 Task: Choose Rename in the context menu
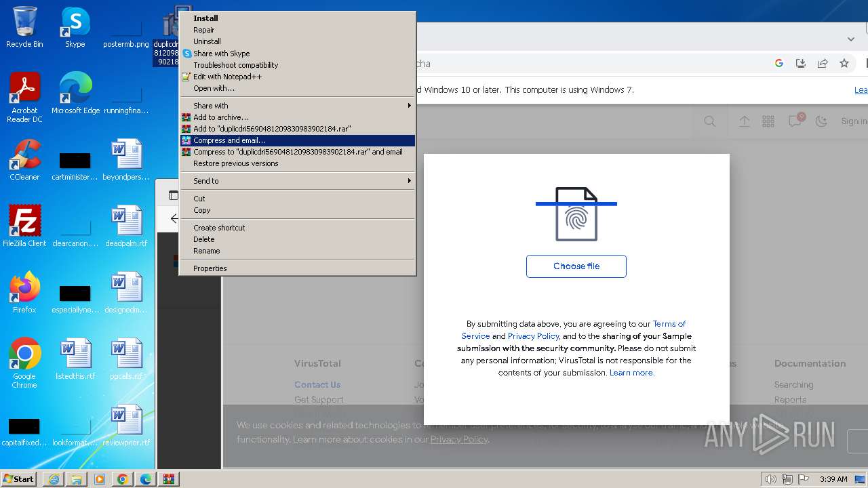[297, 251]
